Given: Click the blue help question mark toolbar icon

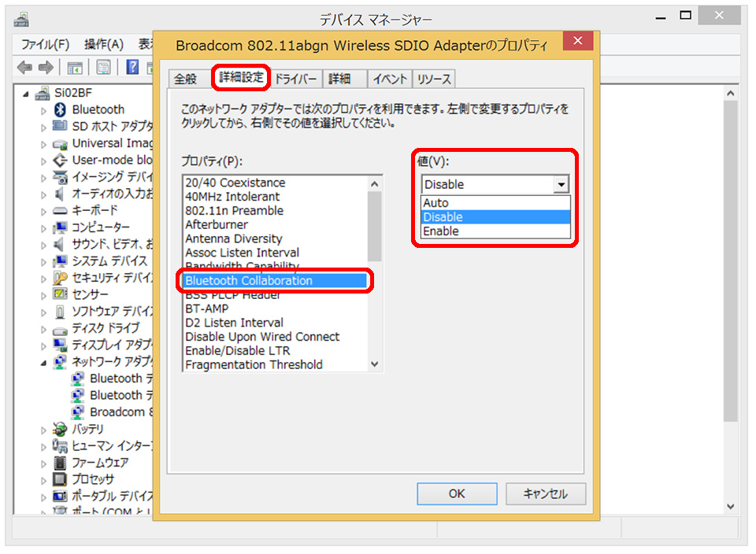Looking at the screenshot, I should point(132,67).
